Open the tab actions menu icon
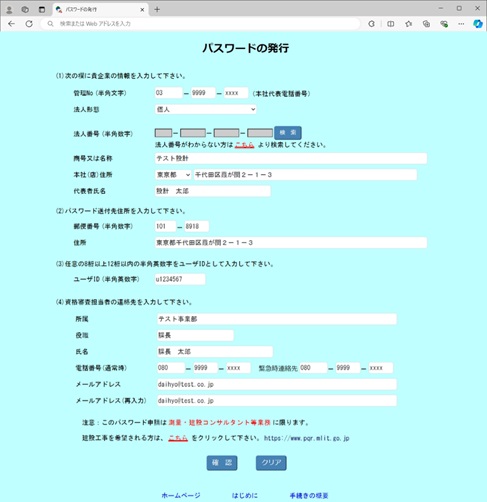Screen dimensions: 487x502 [x=42, y=10]
